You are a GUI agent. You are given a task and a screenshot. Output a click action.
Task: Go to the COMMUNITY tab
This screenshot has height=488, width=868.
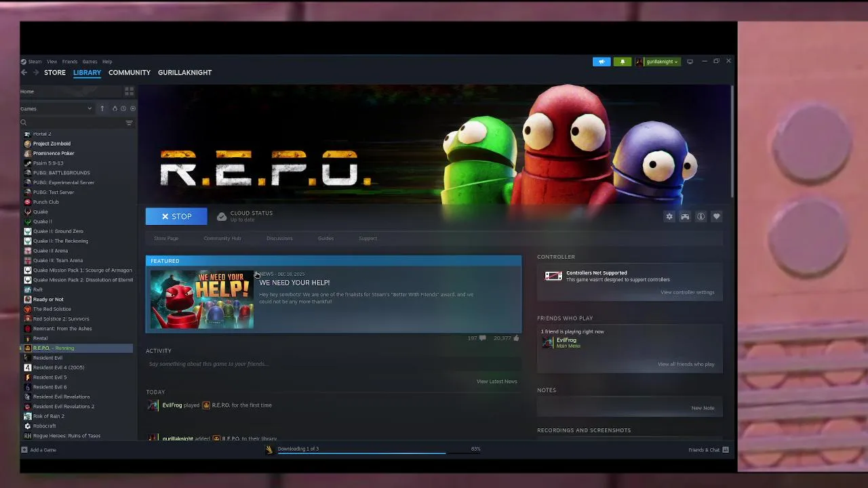point(130,73)
